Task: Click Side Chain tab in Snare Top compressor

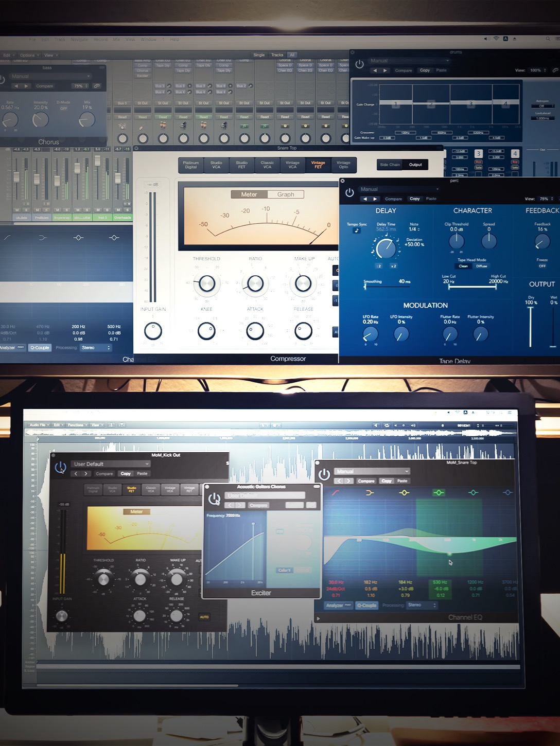Action: [x=390, y=165]
